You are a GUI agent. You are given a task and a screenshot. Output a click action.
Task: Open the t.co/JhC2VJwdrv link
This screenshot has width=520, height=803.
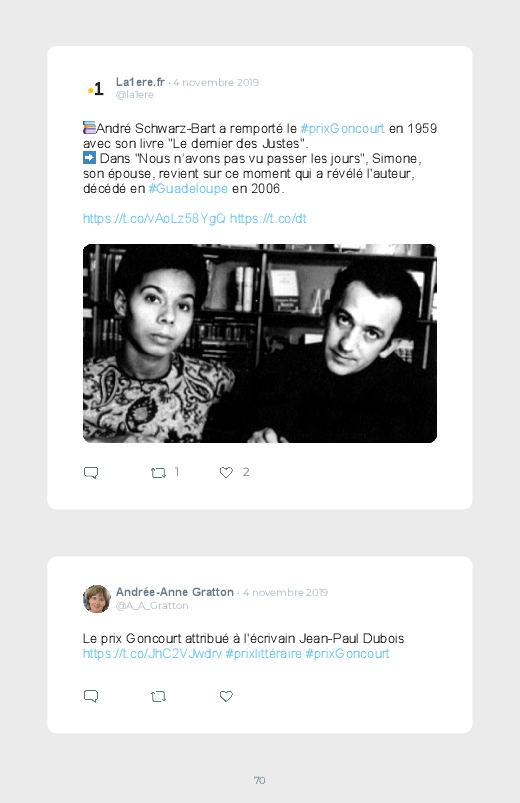pos(152,653)
